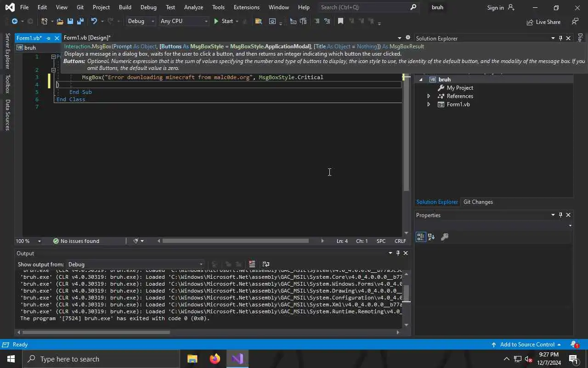588x368 pixels.
Task: Click the notifications bell in status bar
Action: point(574,345)
